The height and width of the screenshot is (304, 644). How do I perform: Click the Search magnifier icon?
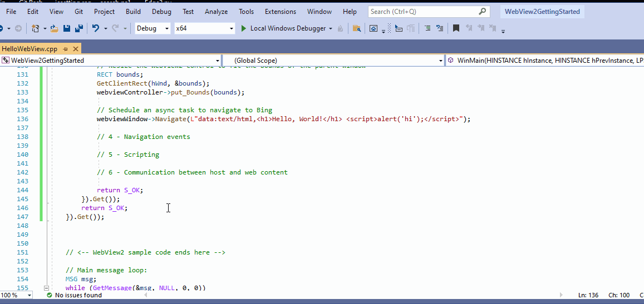pos(482,12)
